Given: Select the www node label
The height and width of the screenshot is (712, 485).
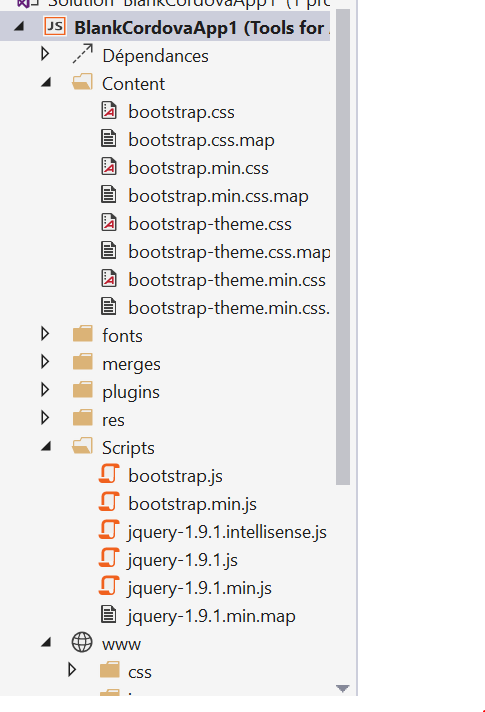Looking at the screenshot, I should coord(121,645).
